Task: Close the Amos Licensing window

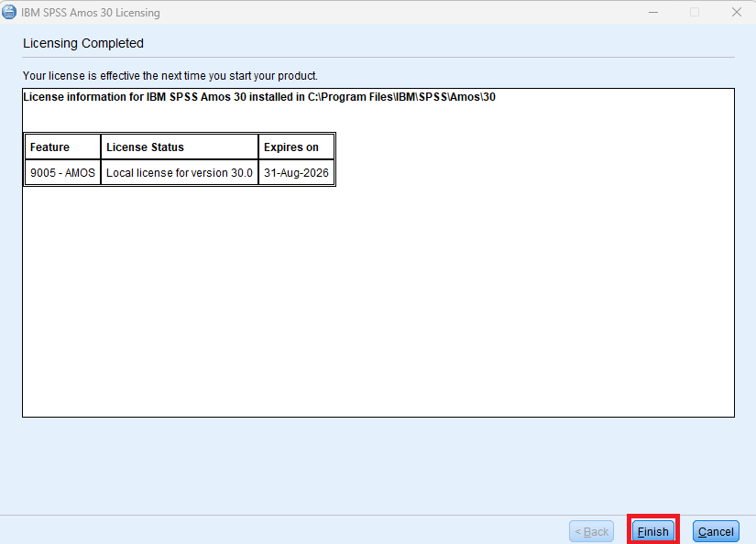Action: 736,13
